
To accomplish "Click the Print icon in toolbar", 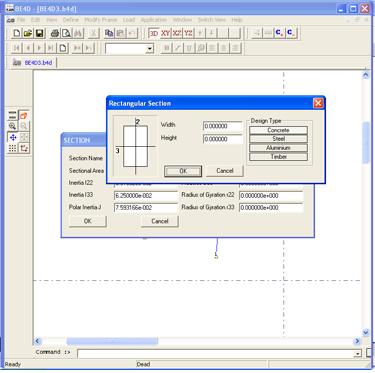I will [x=55, y=33].
